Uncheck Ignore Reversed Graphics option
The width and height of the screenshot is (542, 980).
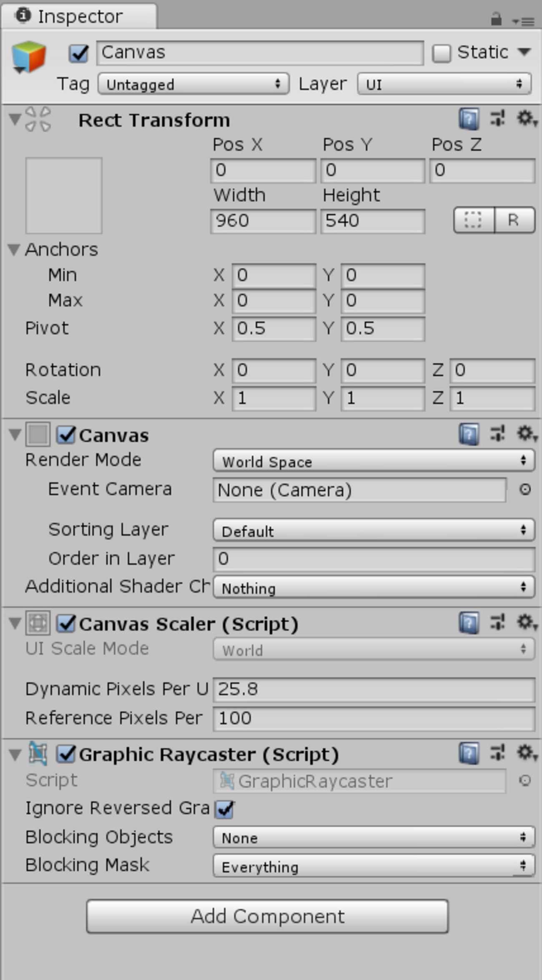click(225, 809)
